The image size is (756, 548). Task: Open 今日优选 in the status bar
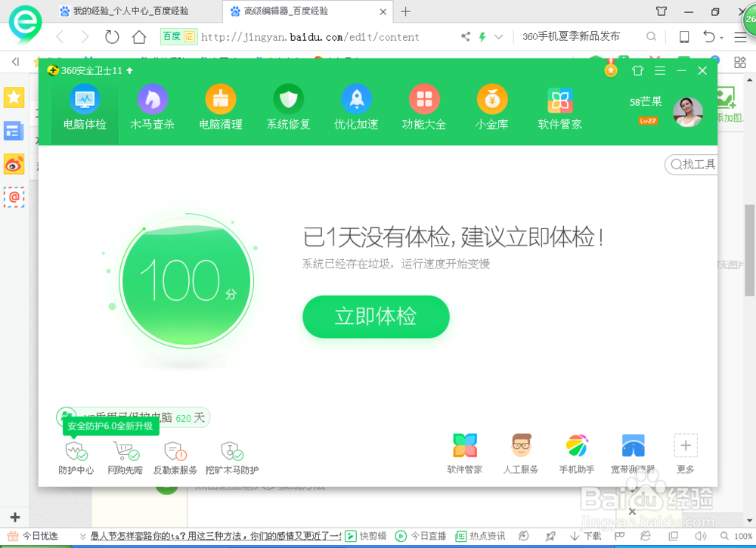pos(33,536)
